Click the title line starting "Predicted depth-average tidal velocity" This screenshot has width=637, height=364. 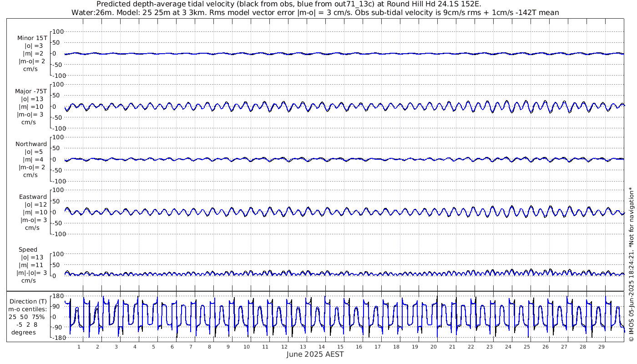(x=289, y=5)
